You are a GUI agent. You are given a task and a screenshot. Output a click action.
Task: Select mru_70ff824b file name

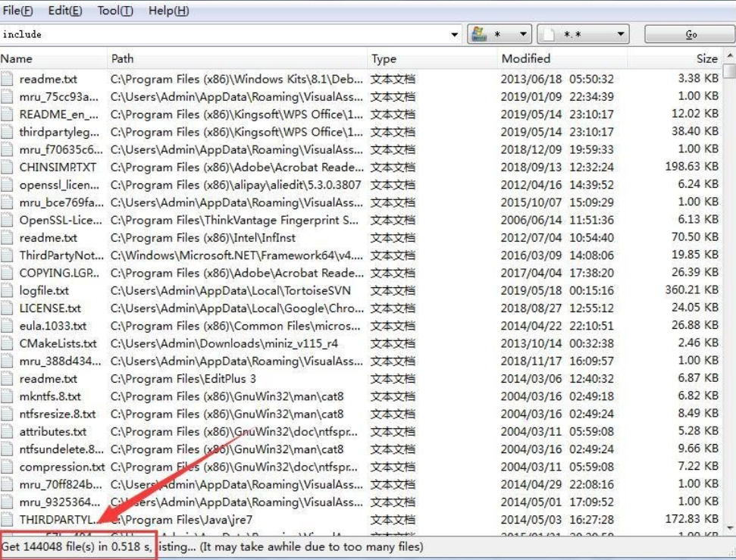point(61,484)
